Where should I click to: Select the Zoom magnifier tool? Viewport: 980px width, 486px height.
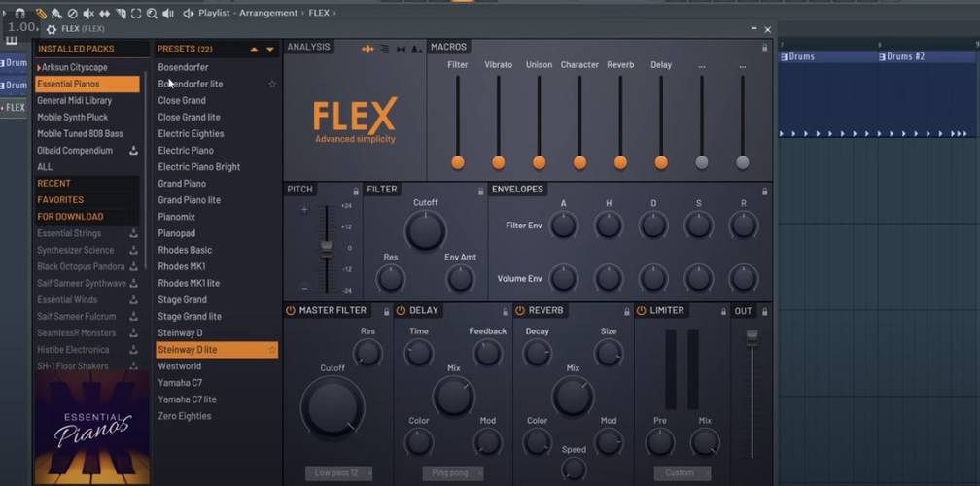[x=152, y=13]
